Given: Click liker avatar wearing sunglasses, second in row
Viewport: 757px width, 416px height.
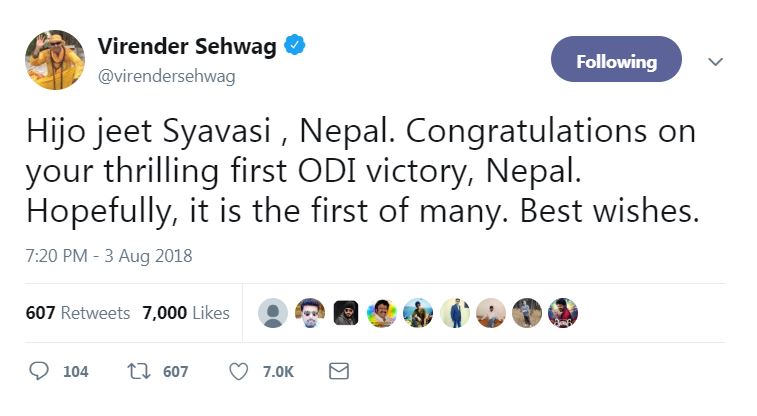Looking at the screenshot, I should click(x=309, y=313).
